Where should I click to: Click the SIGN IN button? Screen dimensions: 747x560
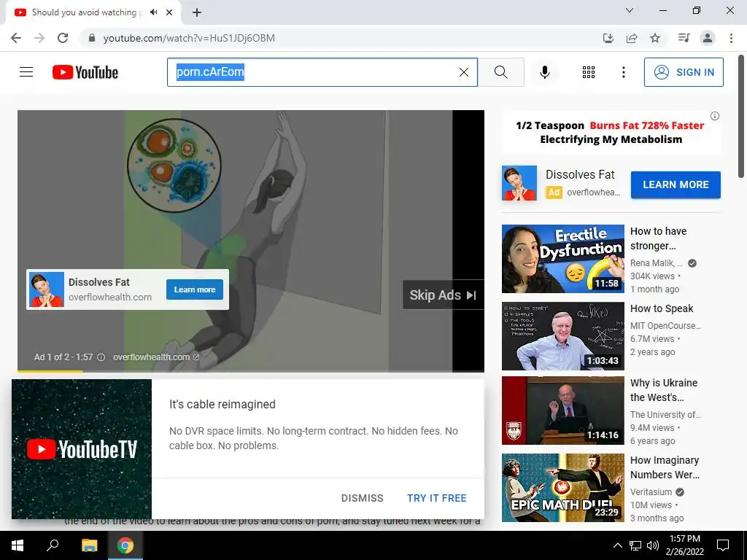point(683,72)
